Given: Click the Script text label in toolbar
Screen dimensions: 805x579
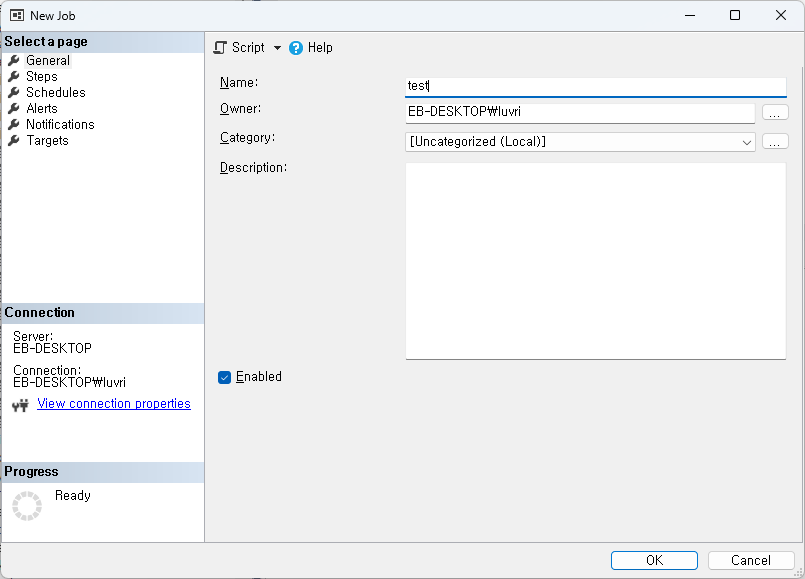Looking at the screenshot, I should [x=248, y=48].
